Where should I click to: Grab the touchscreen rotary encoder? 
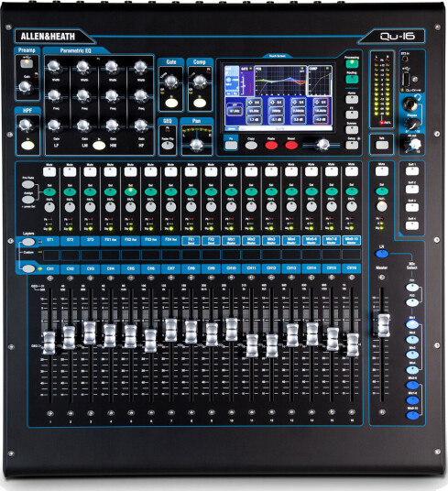[323, 145]
